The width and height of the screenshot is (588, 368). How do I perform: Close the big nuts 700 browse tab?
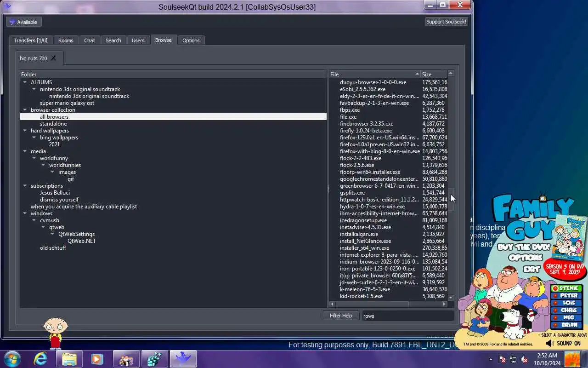click(x=53, y=58)
